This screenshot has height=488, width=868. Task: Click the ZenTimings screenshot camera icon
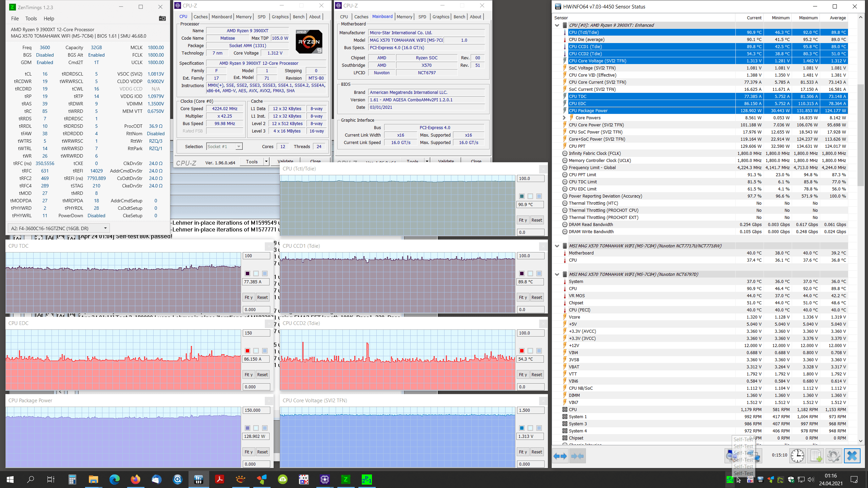(162, 18)
